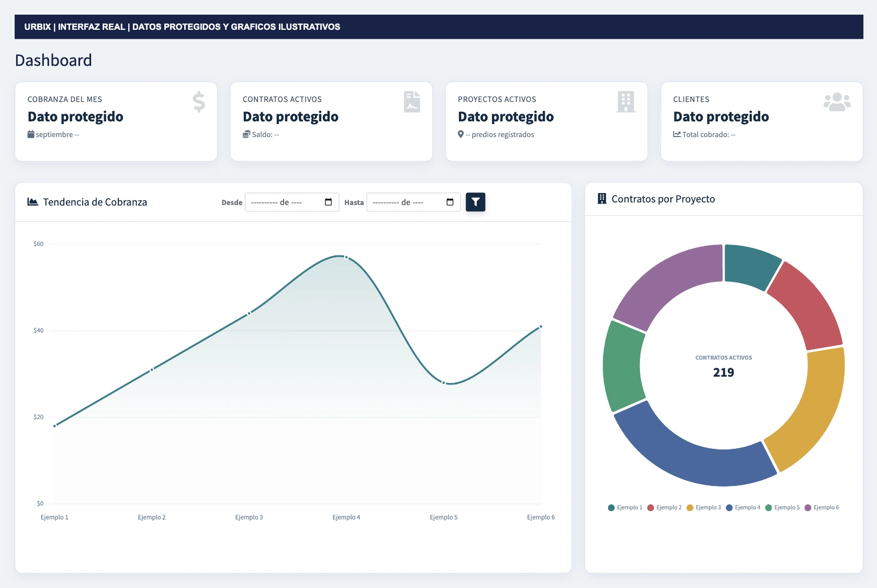877x588 pixels.
Task: Toggle Ejemplo 4 blue legend swatch
Action: (729, 507)
